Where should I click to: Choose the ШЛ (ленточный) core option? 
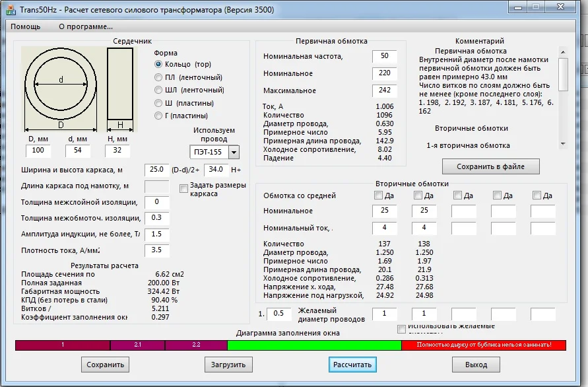(158, 90)
